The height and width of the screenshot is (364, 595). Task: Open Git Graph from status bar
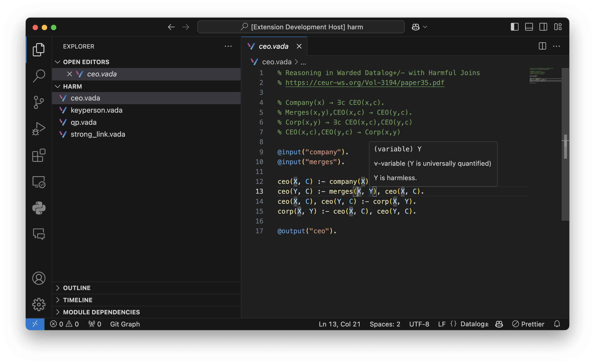pyautogui.click(x=125, y=324)
